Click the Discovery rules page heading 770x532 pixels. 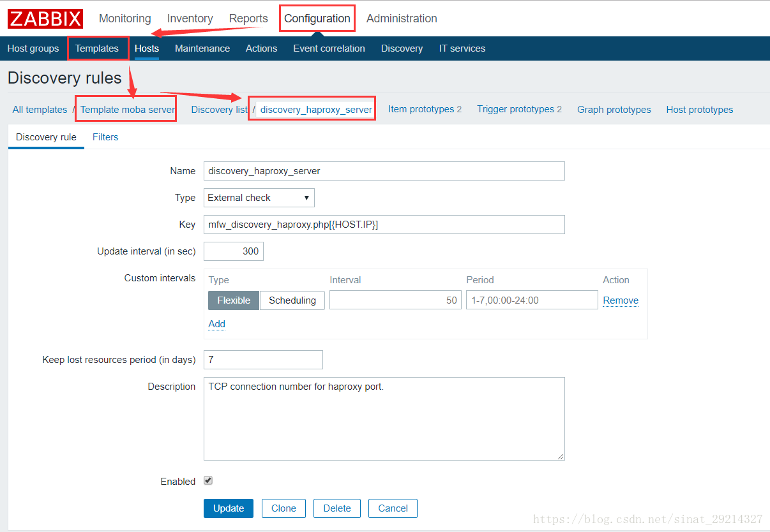pyautogui.click(x=64, y=78)
